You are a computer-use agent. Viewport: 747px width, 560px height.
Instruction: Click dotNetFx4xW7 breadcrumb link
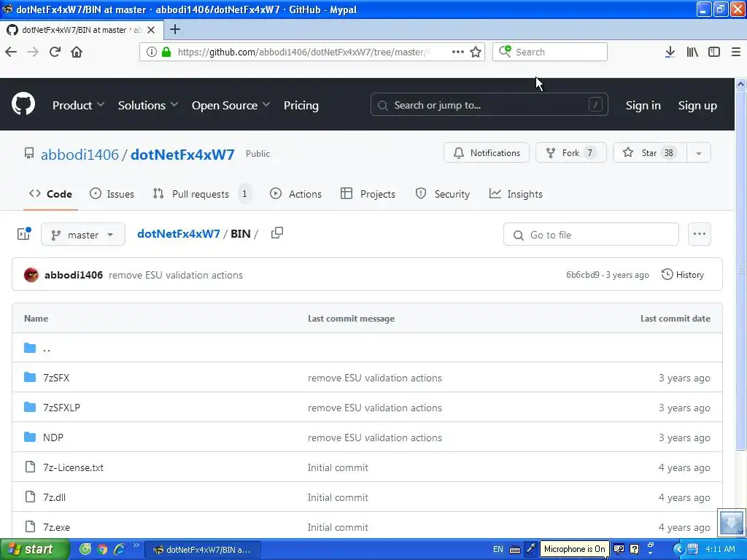(179, 234)
